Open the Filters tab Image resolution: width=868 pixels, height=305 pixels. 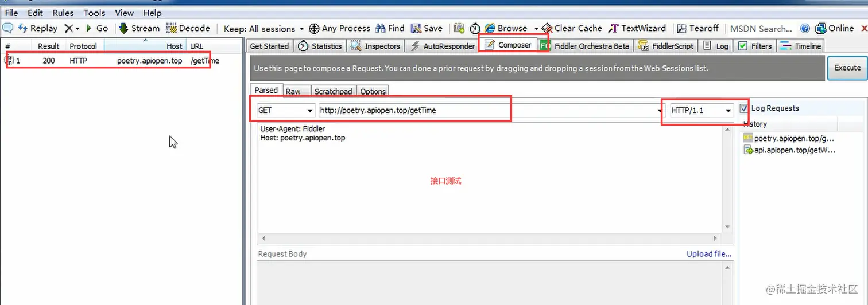[x=755, y=46]
